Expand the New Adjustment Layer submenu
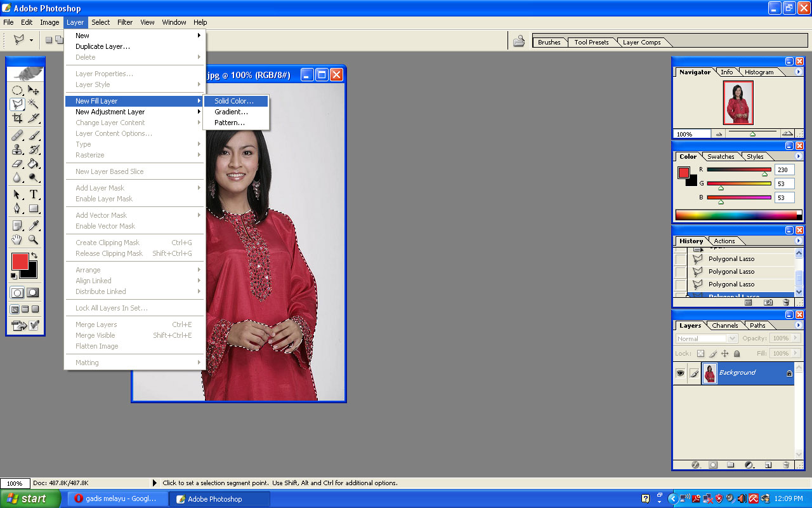Screen dimensions: 812x508 coord(134,112)
